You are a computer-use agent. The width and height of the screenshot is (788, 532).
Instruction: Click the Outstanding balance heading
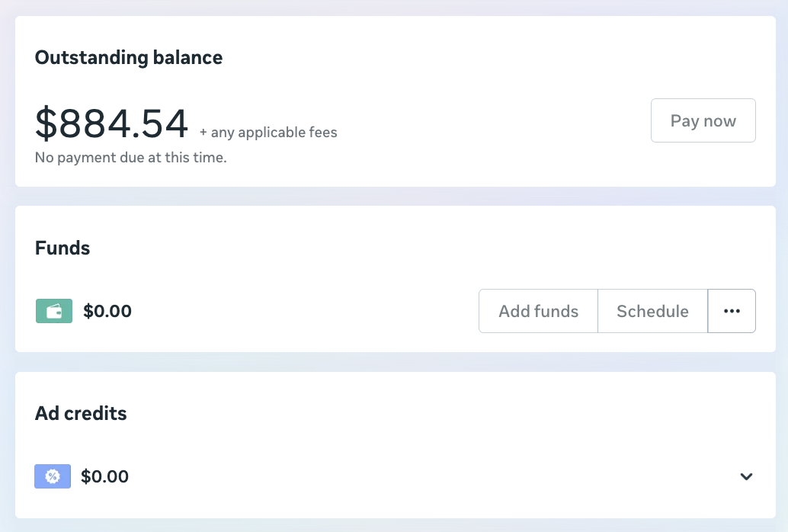click(x=128, y=57)
